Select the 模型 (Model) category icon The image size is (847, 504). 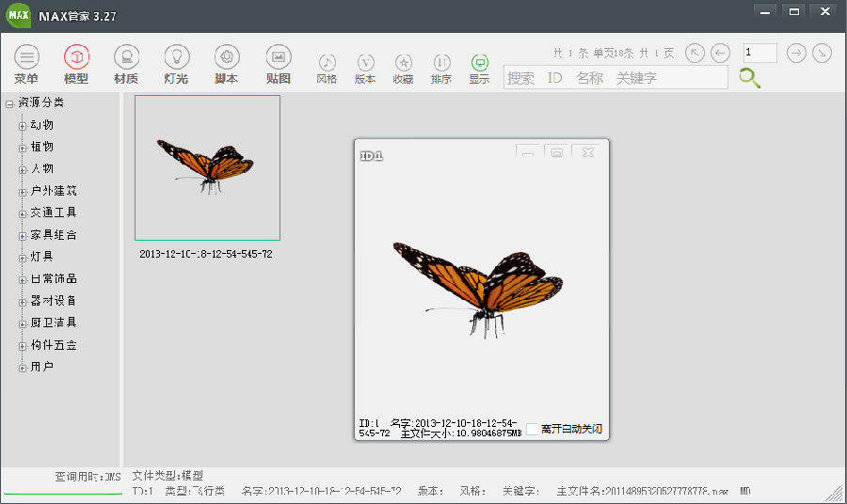point(76,57)
